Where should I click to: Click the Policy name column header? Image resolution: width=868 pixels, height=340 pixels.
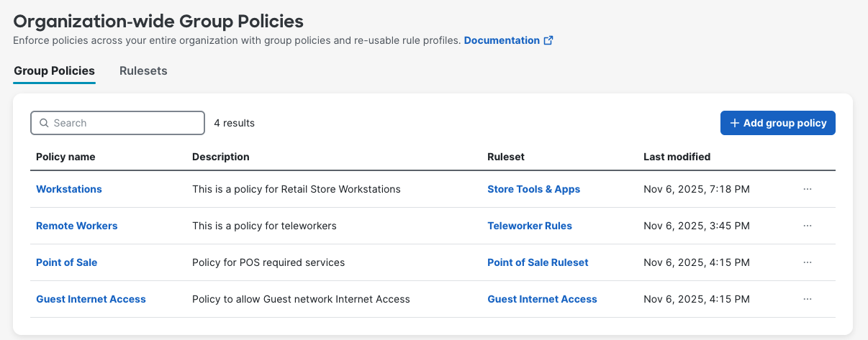coord(65,157)
